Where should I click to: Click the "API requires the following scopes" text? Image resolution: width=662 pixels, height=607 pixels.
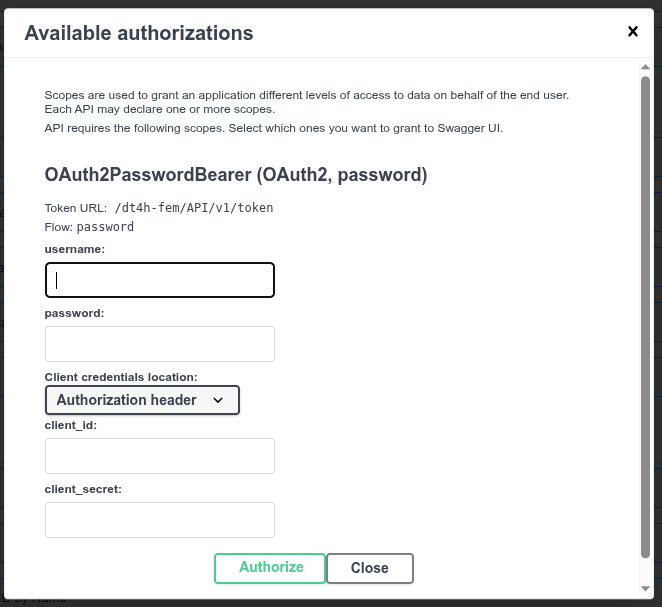(274, 129)
